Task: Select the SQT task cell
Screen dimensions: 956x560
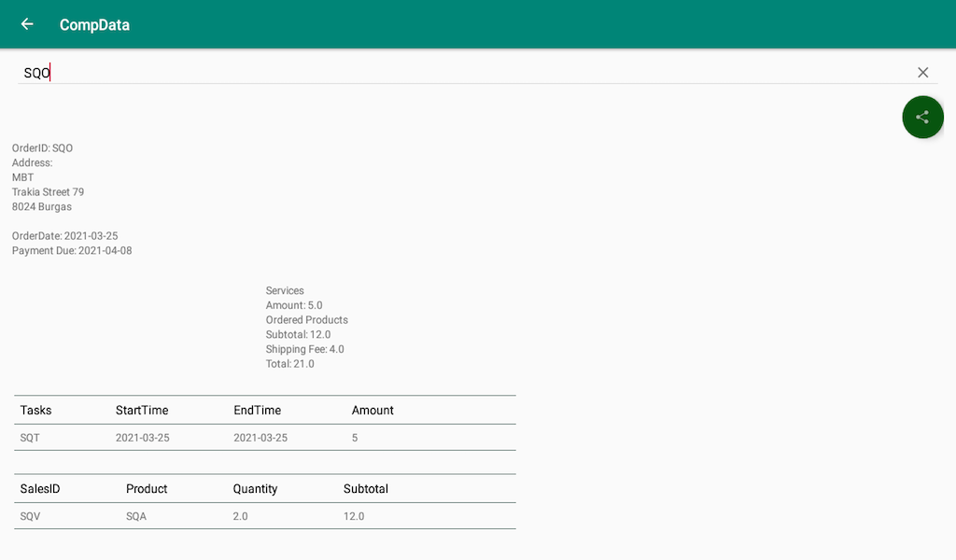Action: [30, 438]
